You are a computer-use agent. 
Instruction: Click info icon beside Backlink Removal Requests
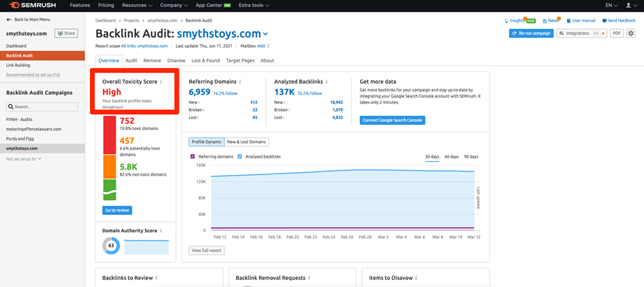tap(309, 278)
